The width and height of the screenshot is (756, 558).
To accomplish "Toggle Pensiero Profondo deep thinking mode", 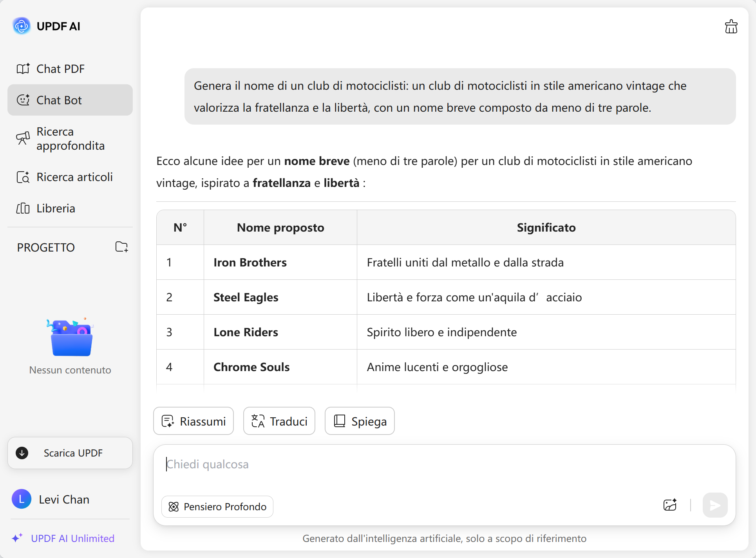I will pyautogui.click(x=217, y=507).
